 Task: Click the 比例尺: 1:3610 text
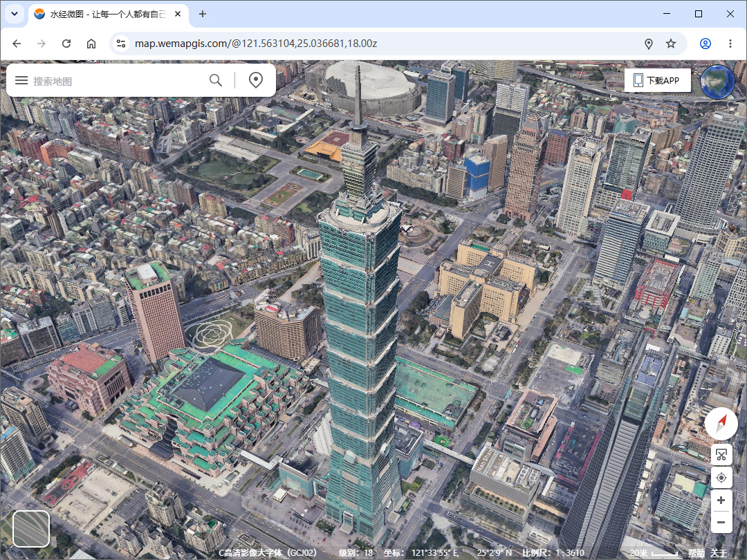(x=553, y=553)
